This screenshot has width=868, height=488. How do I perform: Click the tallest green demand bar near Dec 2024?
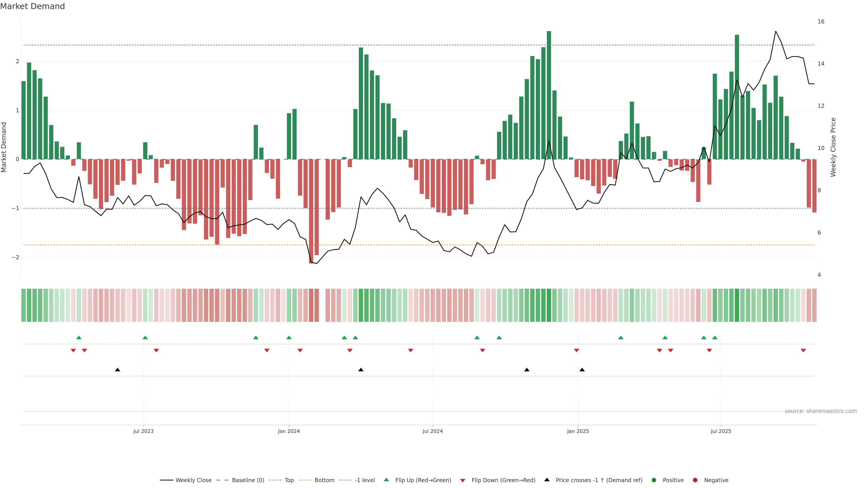tap(549, 94)
